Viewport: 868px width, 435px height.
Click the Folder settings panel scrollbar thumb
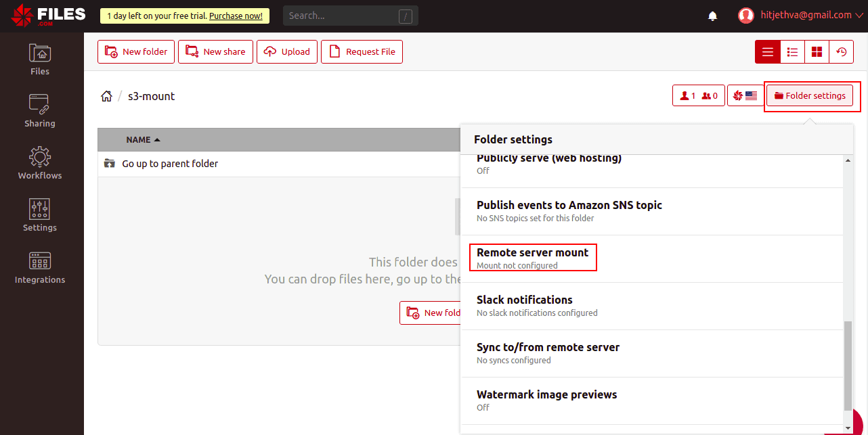tap(848, 365)
